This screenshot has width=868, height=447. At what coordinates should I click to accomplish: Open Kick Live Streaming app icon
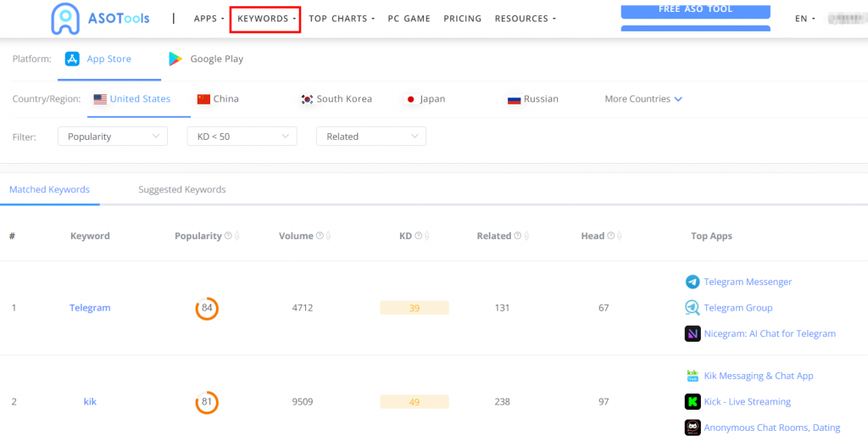pos(693,402)
